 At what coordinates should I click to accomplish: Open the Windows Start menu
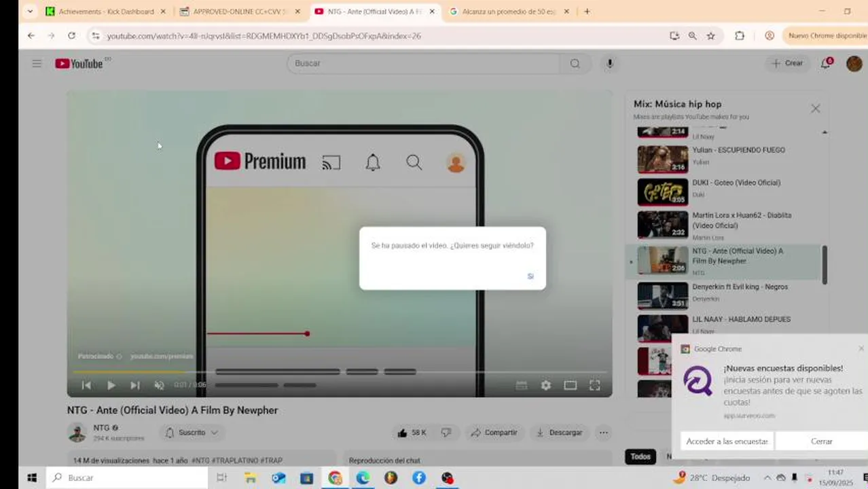tap(31, 477)
